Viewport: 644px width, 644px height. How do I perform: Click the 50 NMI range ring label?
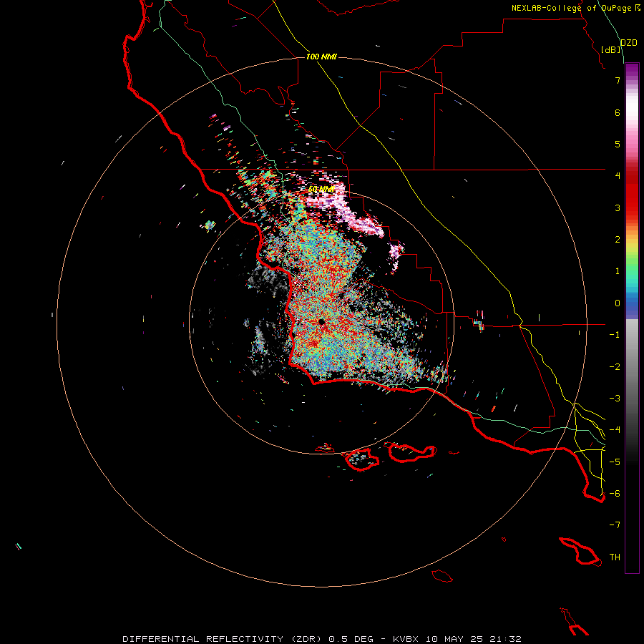[x=321, y=190]
